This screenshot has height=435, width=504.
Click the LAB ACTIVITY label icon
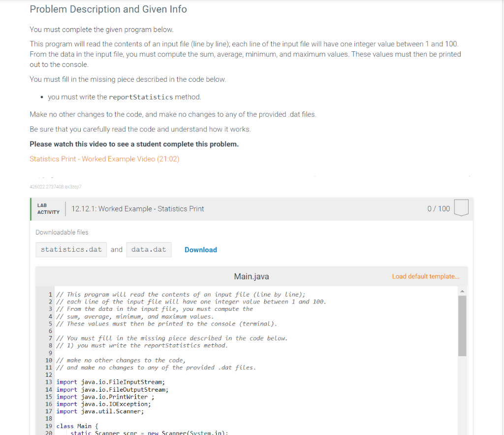coord(48,209)
